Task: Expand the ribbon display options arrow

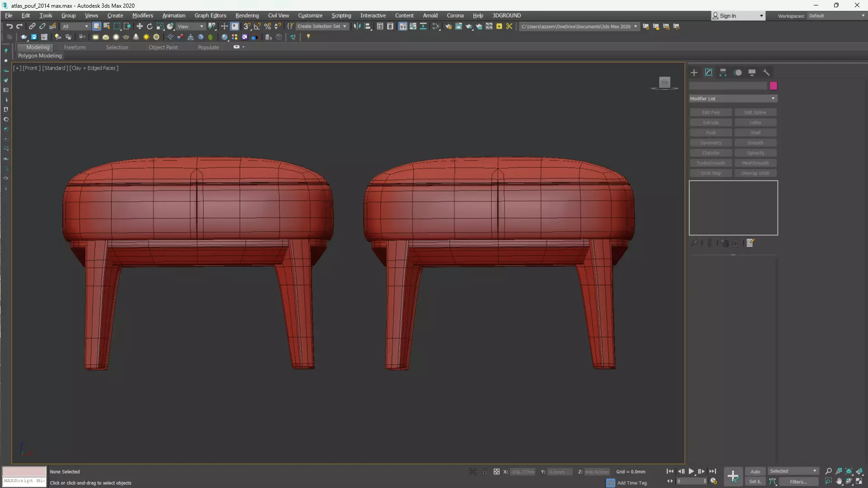Action: pyautogui.click(x=244, y=47)
